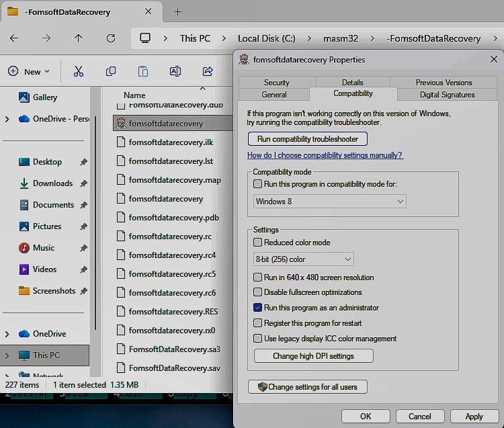Expand the This PC tree node chevron
The width and height of the screenshot is (504, 428).
click(x=7, y=355)
